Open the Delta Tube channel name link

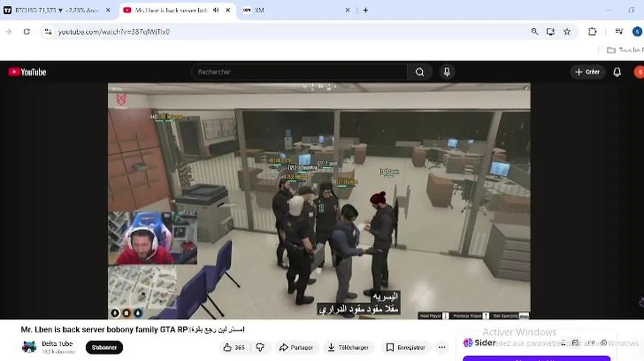[57, 343]
